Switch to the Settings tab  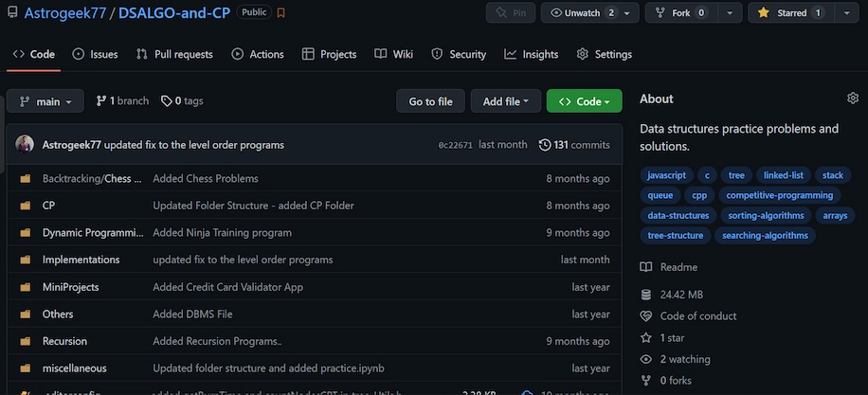pos(604,54)
